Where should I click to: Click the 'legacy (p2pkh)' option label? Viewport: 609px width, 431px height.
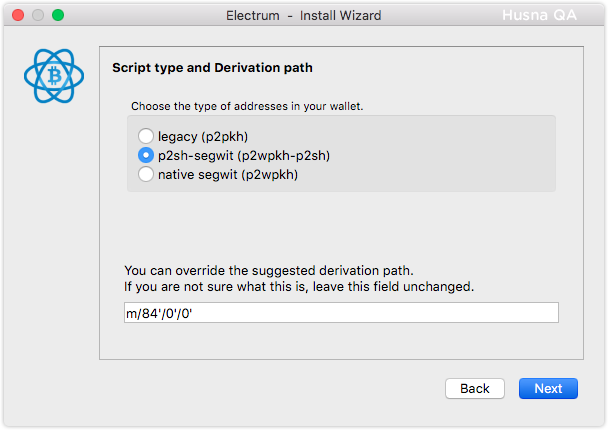pyautogui.click(x=203, y=137)
